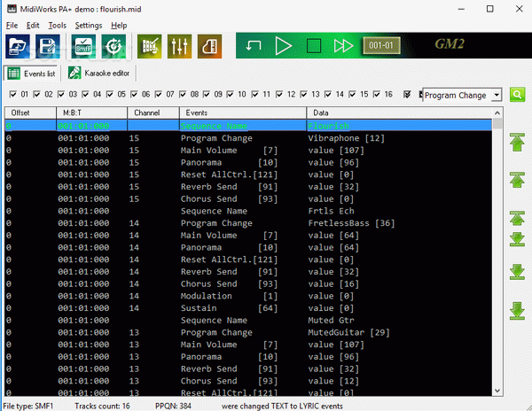This screenshot has width=532, height=411.
Task: Click the events list scrollbar down arrow
Action: point(497,391)
